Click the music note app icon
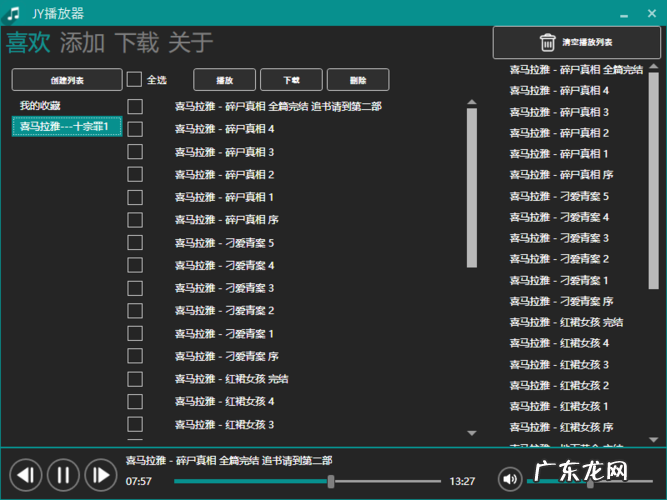The image size is (667, 500). coord(13,14)
